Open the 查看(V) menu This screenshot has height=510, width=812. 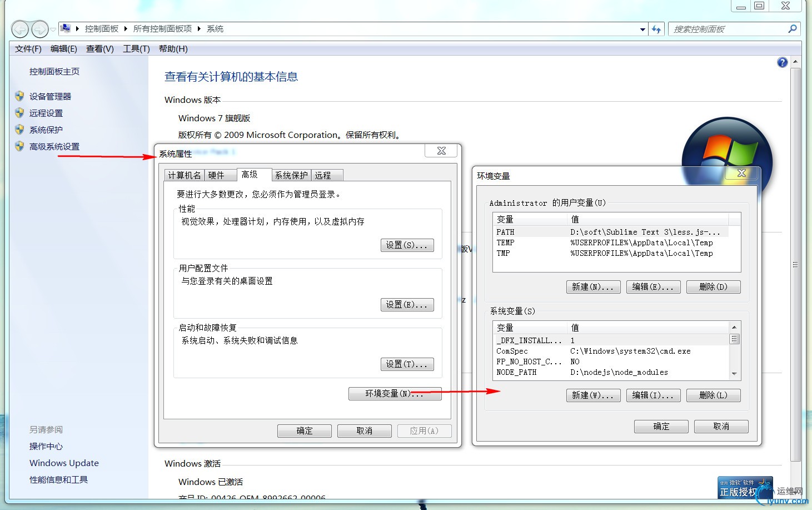(100, 49)
